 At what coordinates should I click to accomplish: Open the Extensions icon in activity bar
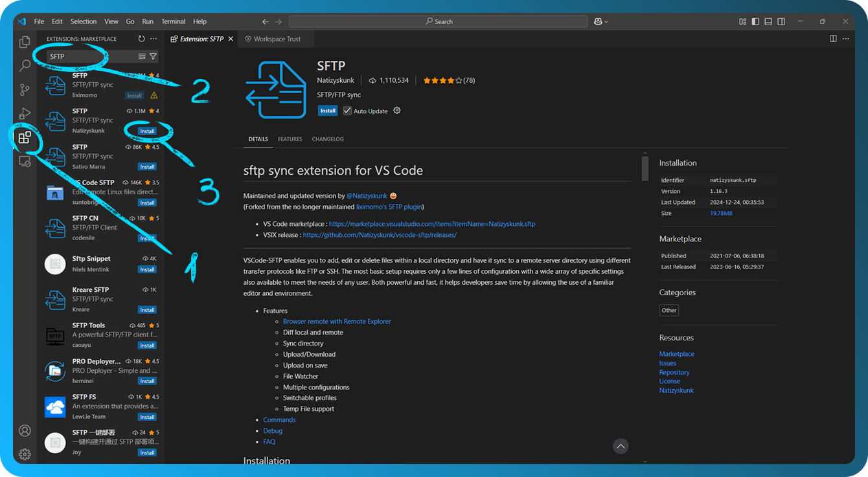(25, 137)
